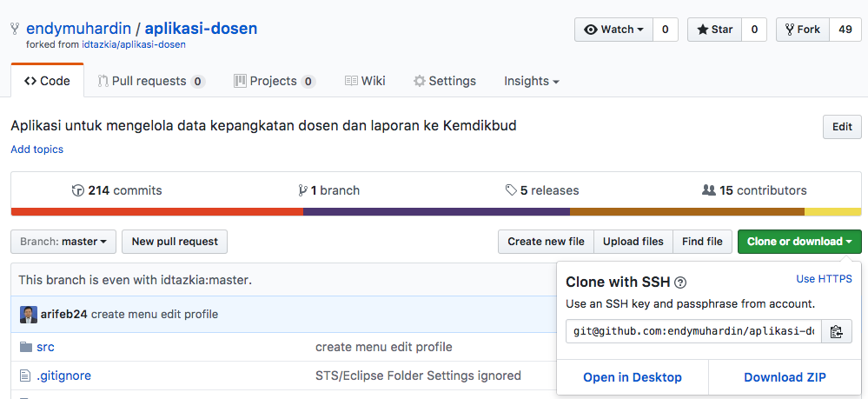Click the yellow segment of the language bar
The height and width of the screenshot is (399, 868).
coord(832,212)
